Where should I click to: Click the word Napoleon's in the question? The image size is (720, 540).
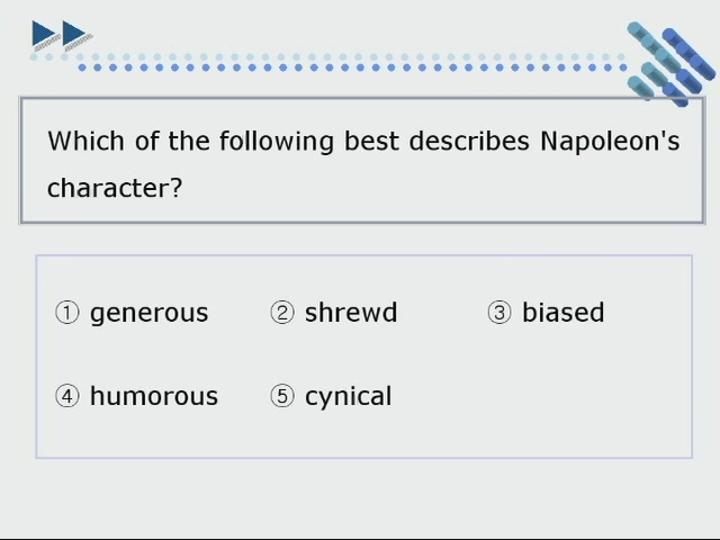click(x=610, y=141)
